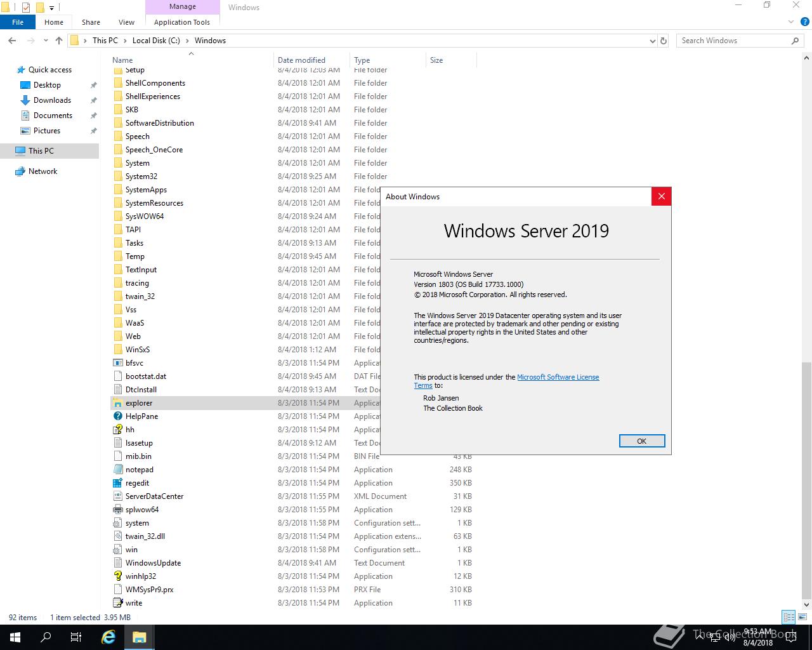The height and width of the screenshot is (650, 812).
Task: Click the System32 folder icon
Action: pos(117,176)
